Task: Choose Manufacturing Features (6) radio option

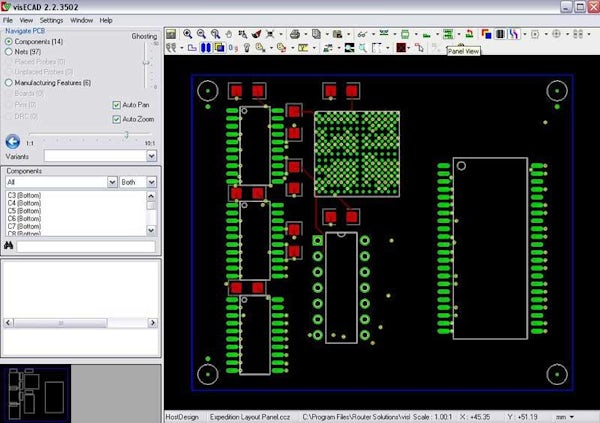Action: 9,83
